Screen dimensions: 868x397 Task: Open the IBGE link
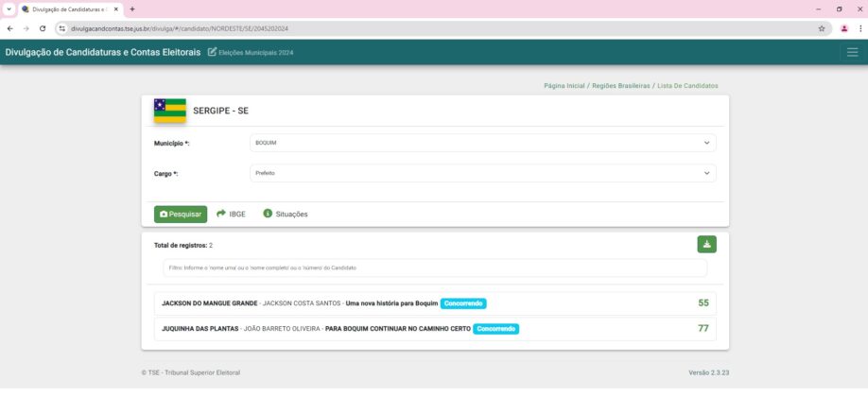point(231,215)
